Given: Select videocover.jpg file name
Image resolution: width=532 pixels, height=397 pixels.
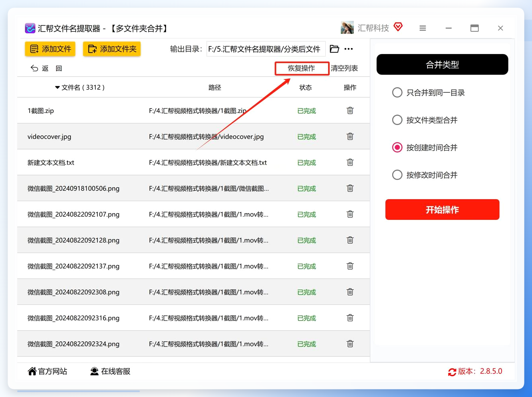Looking at the screenshot, I should click(49, 137).
